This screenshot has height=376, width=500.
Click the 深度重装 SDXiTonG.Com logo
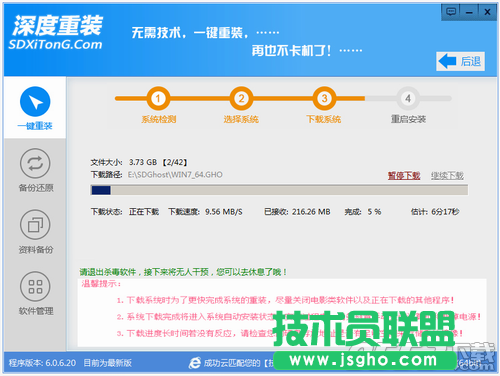[57, 33]
